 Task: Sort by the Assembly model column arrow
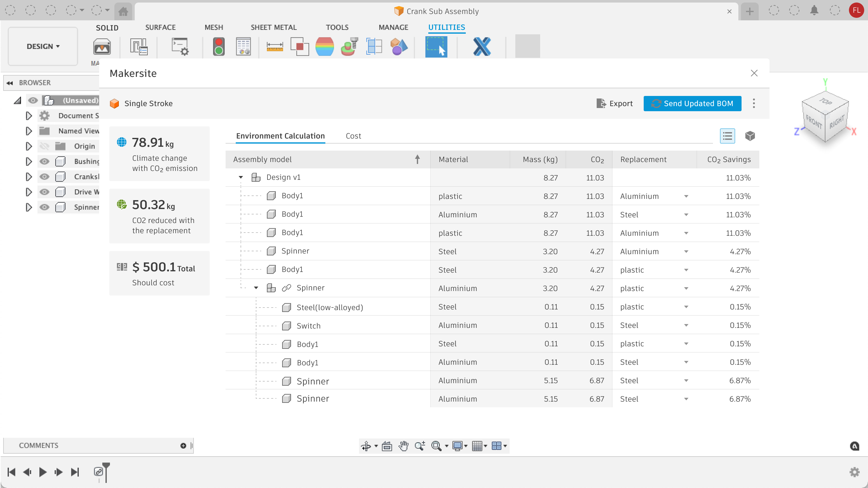[x=417, y=159]
